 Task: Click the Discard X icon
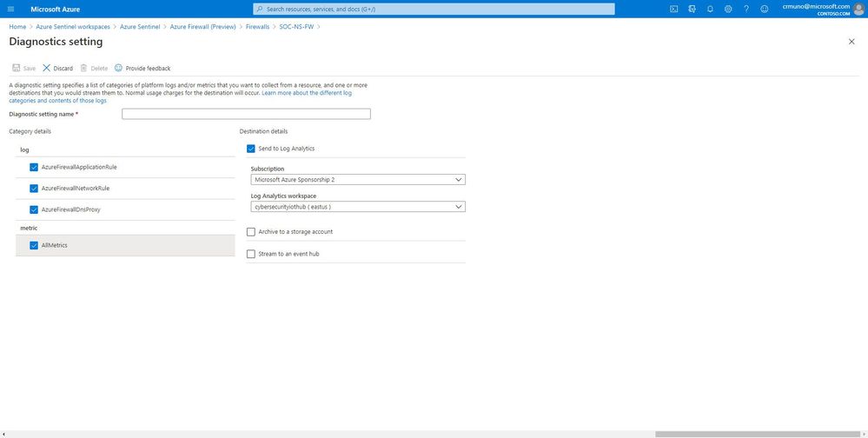tap(47, 68)
